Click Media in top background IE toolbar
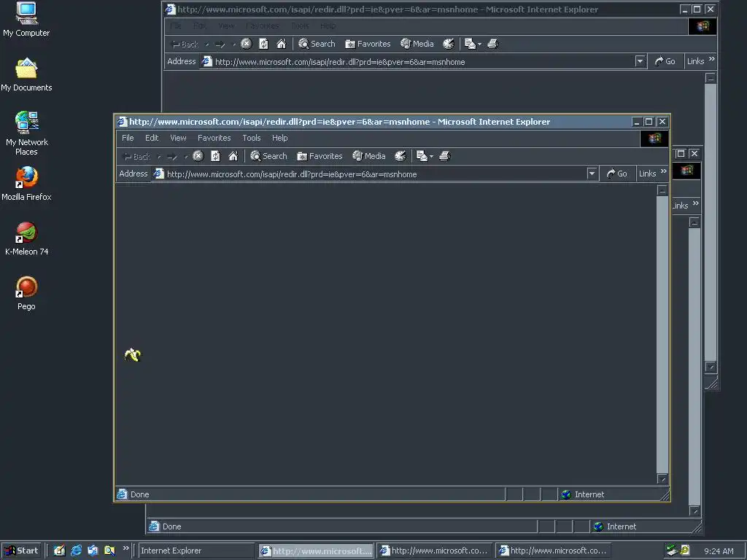Screen dimensions: 747x560 pyautogui.click(x=417, y=44)
